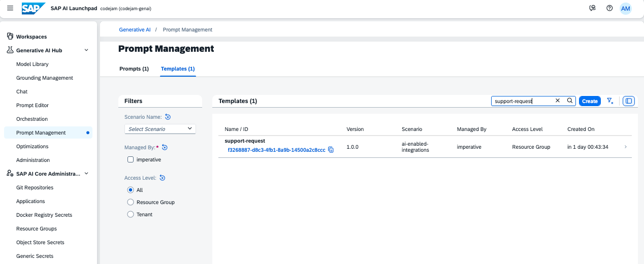Open the help question mark icon

609,8
